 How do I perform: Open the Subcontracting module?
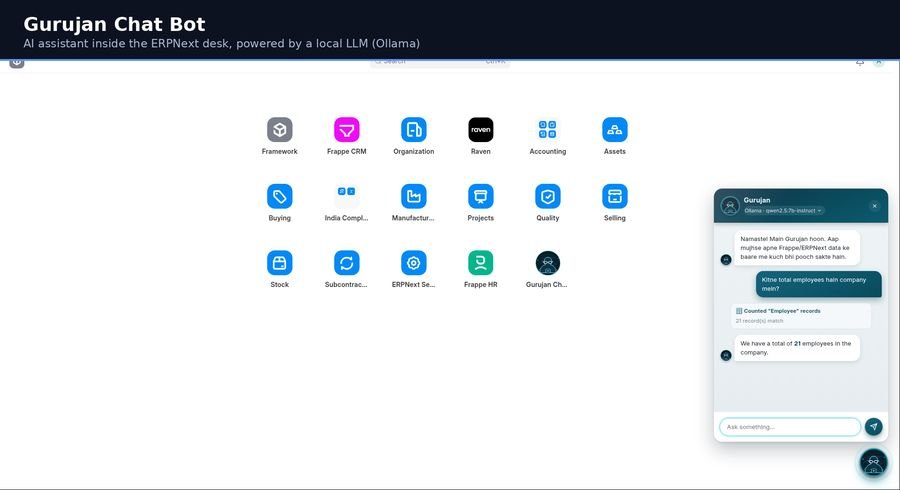click(347, 263)
